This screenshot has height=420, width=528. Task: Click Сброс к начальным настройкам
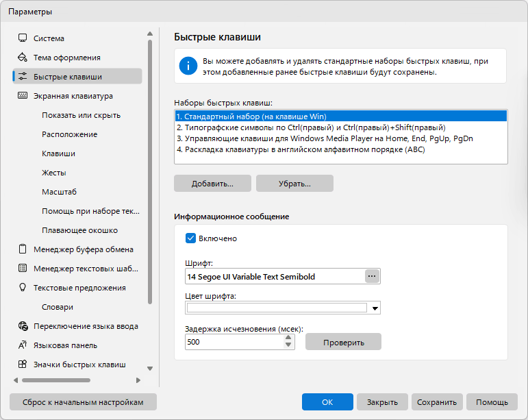pos(83,402)
